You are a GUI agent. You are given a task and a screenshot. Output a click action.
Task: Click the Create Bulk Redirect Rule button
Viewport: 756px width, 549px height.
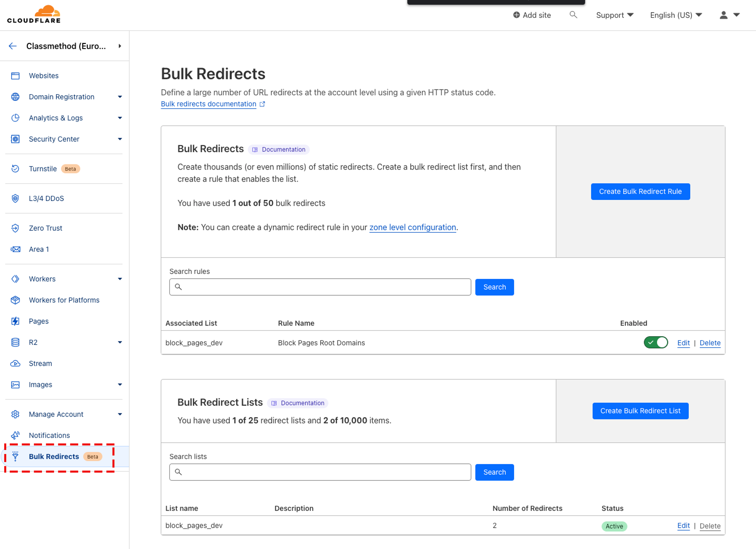pyautogui.click(x=640, y=191)
